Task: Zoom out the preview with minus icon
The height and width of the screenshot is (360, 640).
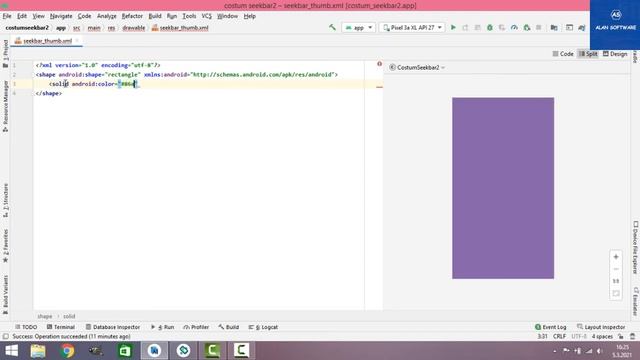Action: [616, 269]
